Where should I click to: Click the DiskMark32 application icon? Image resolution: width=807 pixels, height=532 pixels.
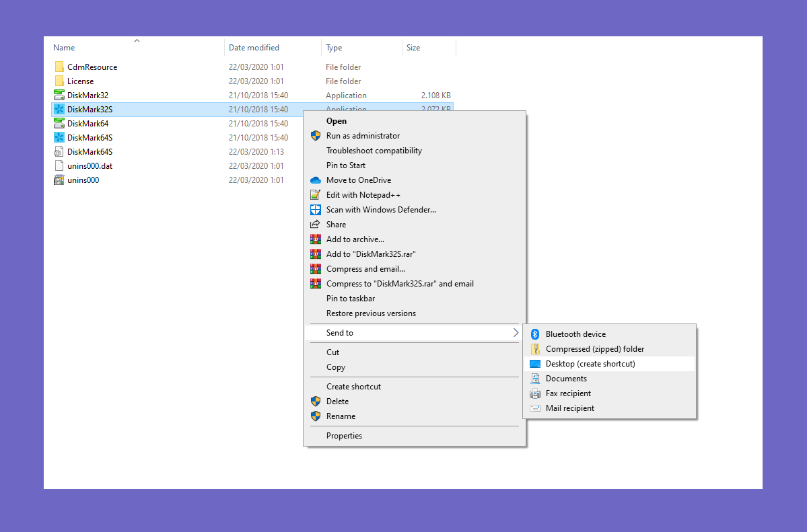[x=59, y=96]
